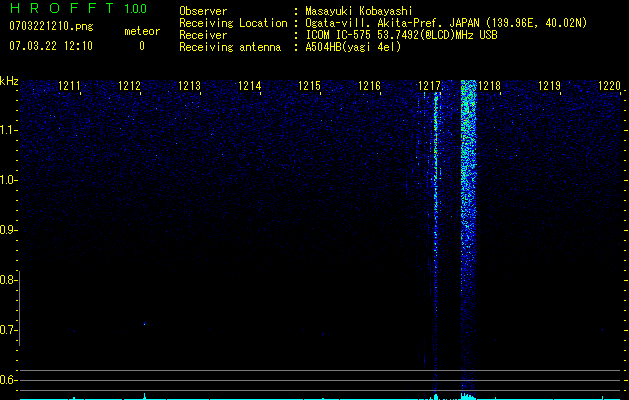Click the 1216 time marker

[369, 86]
